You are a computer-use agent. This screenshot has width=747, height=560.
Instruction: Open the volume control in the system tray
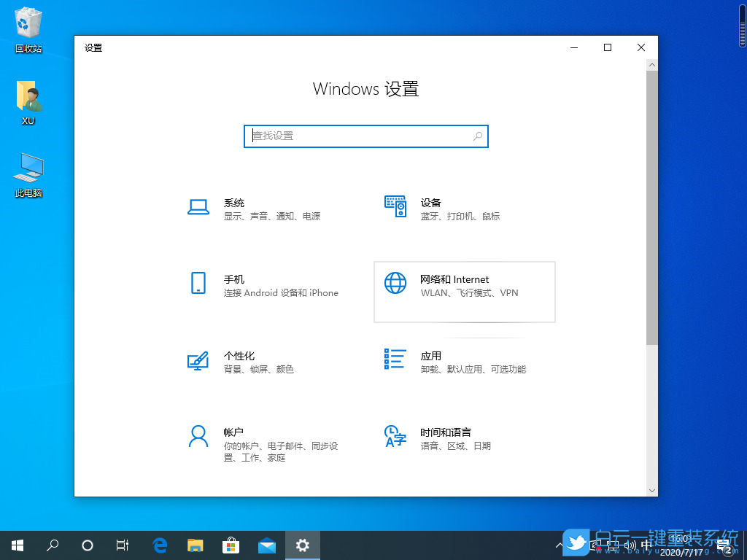(629, 544)
